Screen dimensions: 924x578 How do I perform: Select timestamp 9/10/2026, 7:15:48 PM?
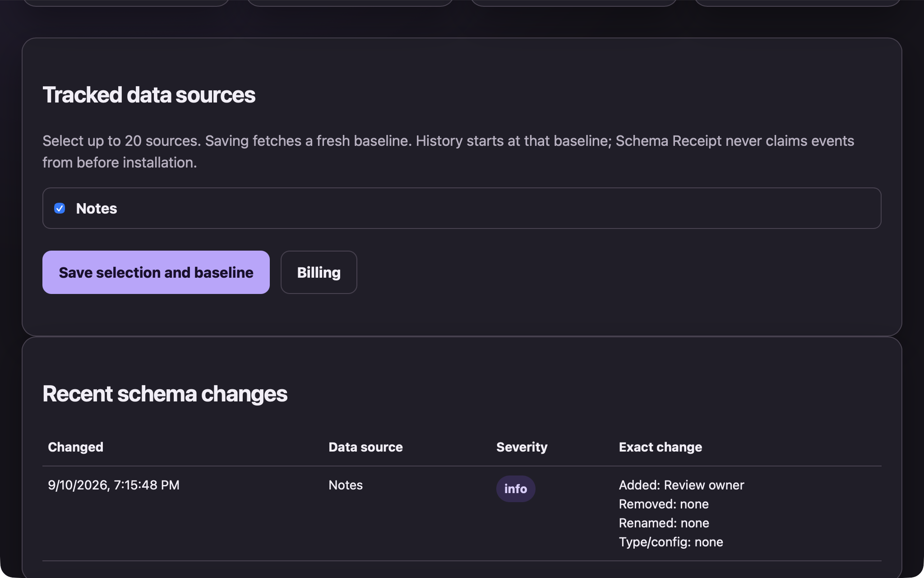point(114,485)
